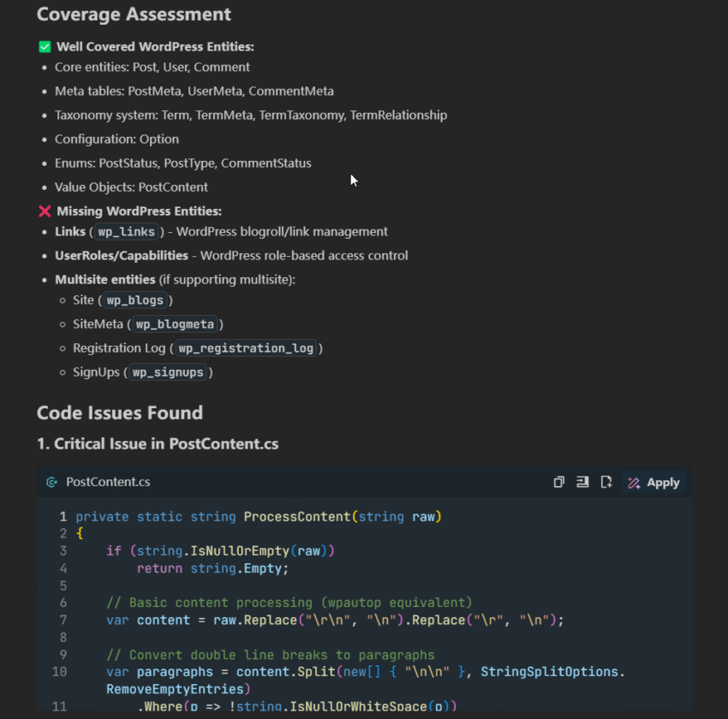Click the Core entities: Post, User, Comment bullet
728x719 pixels.
152,68
